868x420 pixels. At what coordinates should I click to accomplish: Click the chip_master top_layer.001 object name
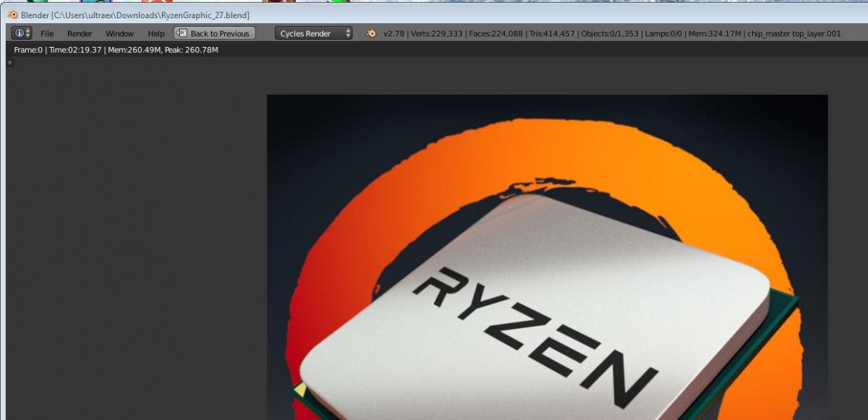point(794,33)
